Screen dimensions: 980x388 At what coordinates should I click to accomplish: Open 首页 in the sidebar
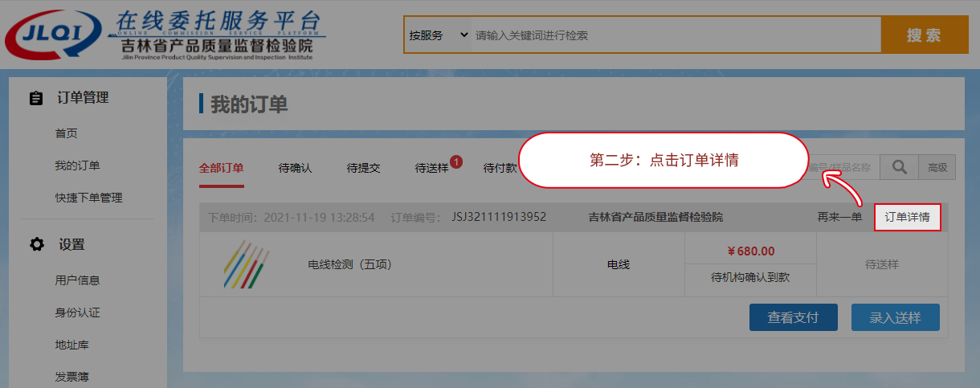[66, 133]
